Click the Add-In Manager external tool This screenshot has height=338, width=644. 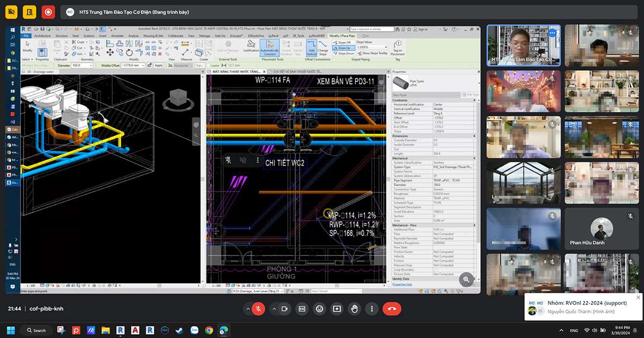coord(228,47)
